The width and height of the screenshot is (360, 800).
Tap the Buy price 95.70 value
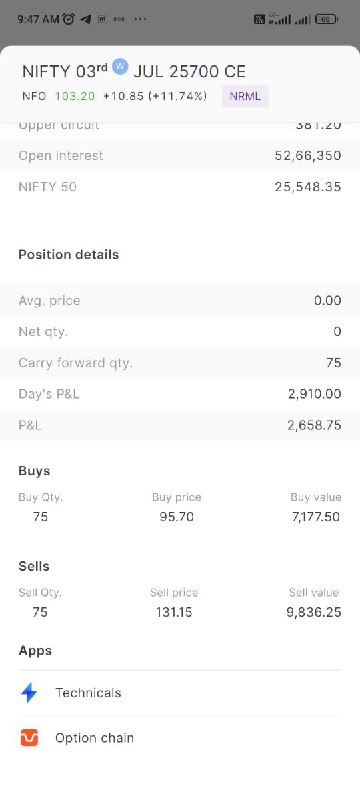176,516
